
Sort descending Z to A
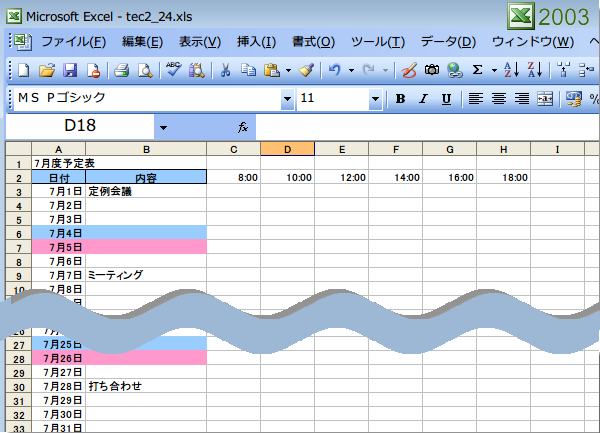tap(535, 70)
